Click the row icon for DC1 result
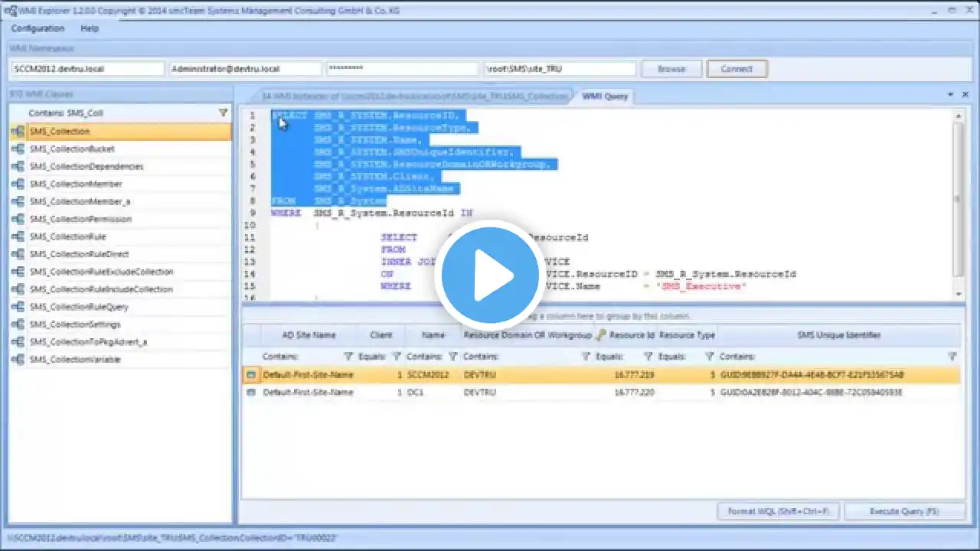This screenshot has height=551, width=980. [x=250, y=393]
